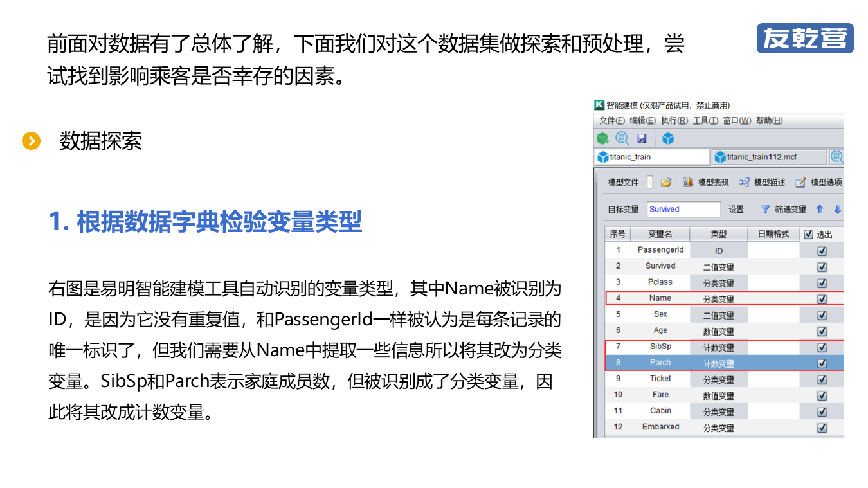
Task: Select the Parch variable name cell
Action: click(660, 363)
